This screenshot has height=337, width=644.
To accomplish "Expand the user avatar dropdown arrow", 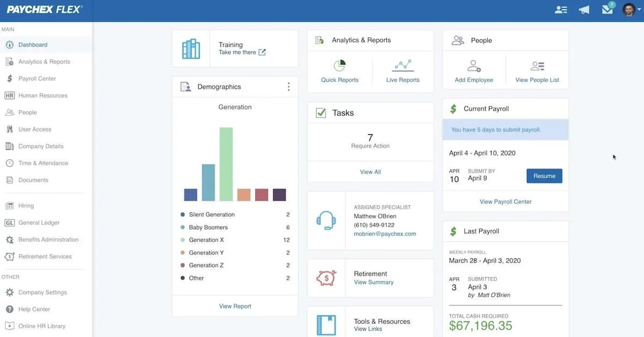I will (x=639, y=10).
